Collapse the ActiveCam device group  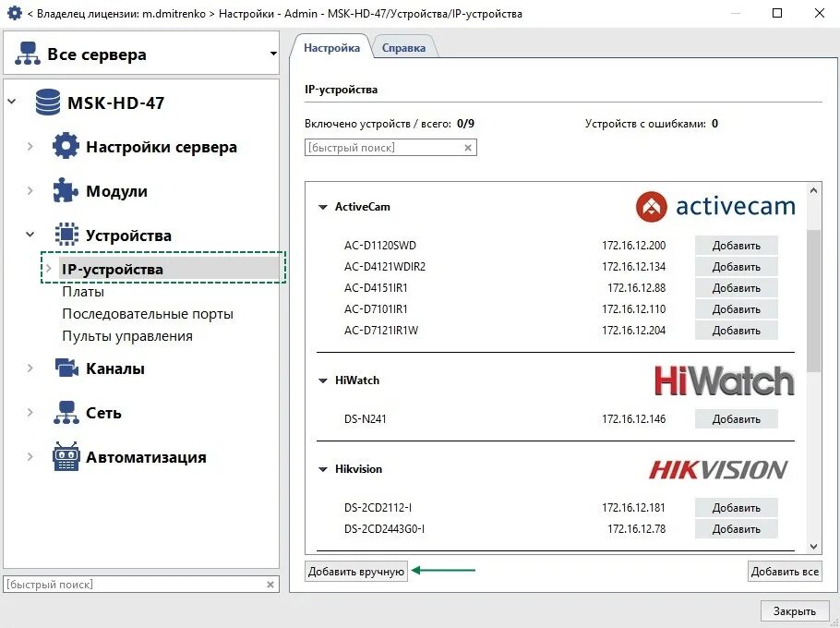tap(322, 207)
